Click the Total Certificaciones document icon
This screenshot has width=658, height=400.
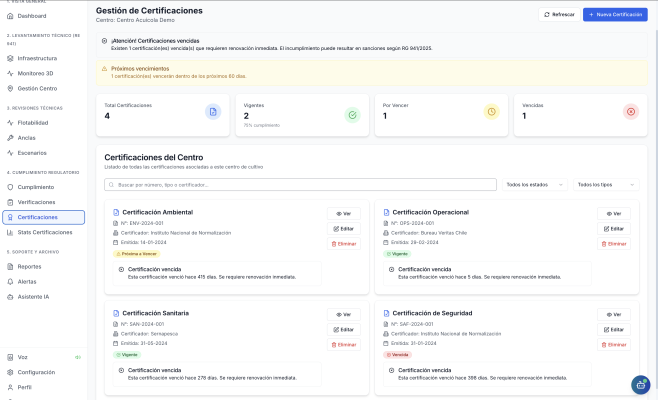click(212, 112)
